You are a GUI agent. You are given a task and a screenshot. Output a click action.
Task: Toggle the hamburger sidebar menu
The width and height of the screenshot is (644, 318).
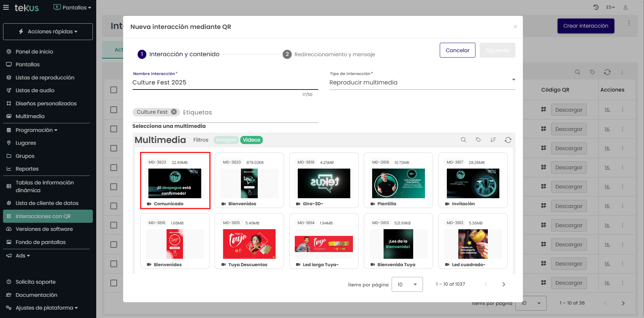click(x=6, y=7)
